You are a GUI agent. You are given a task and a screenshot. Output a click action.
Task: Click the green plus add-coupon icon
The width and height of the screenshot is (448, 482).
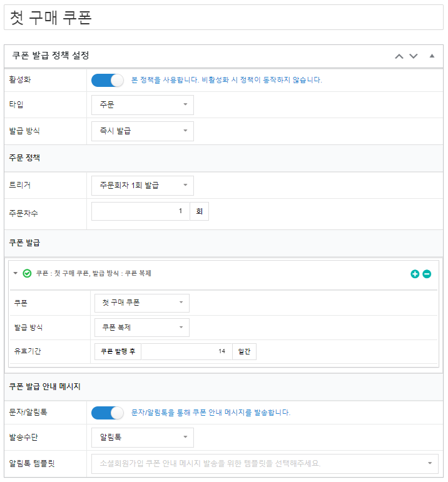(415, 274)
